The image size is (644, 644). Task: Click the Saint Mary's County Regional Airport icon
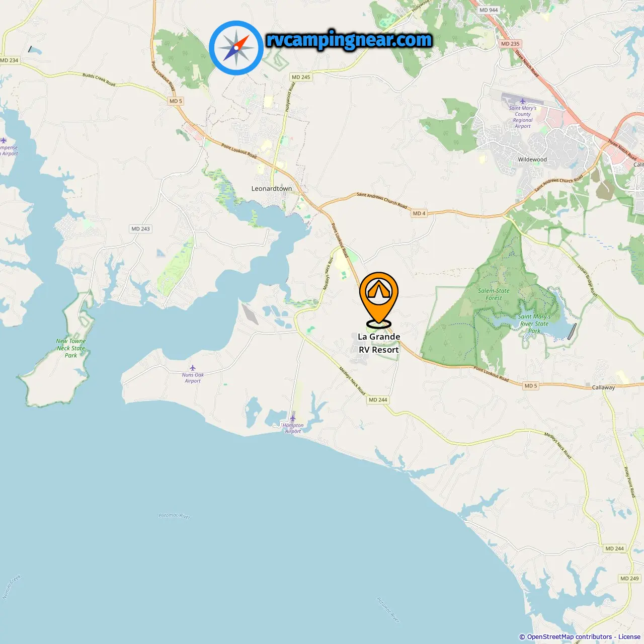522,102
